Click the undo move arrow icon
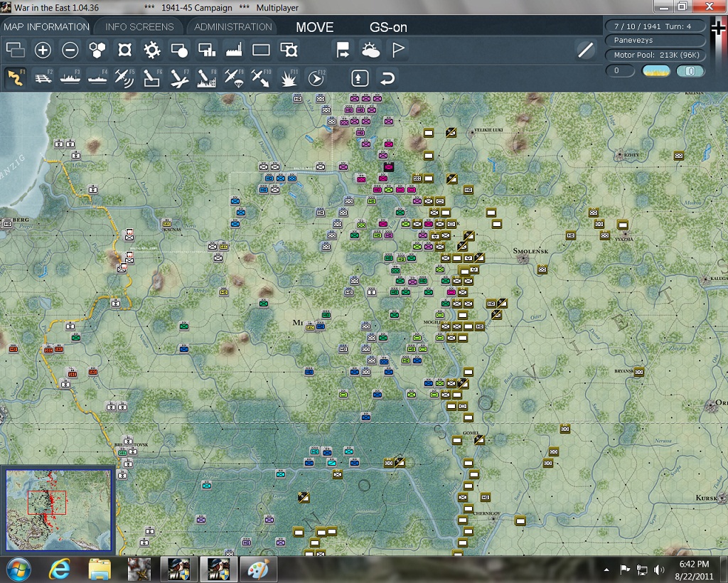 click(x=387, y=78)
